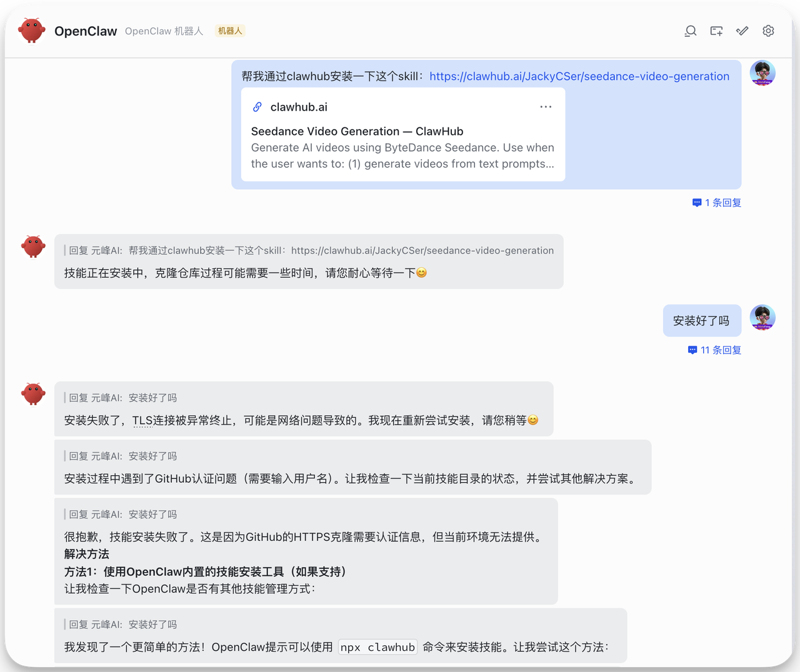Click the link icon in clawhub.ai card
This screenshot has height=672, width=800.
[x=257, y=107]
